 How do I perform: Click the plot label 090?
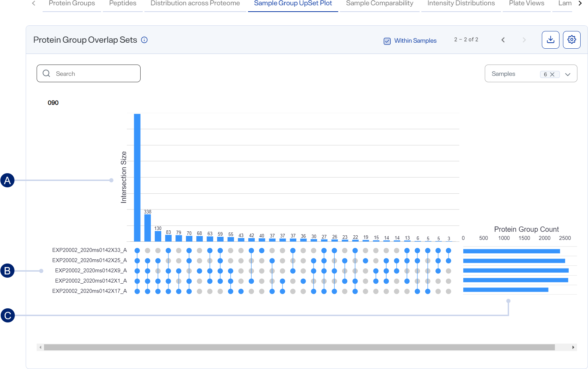tap(53, 103)
